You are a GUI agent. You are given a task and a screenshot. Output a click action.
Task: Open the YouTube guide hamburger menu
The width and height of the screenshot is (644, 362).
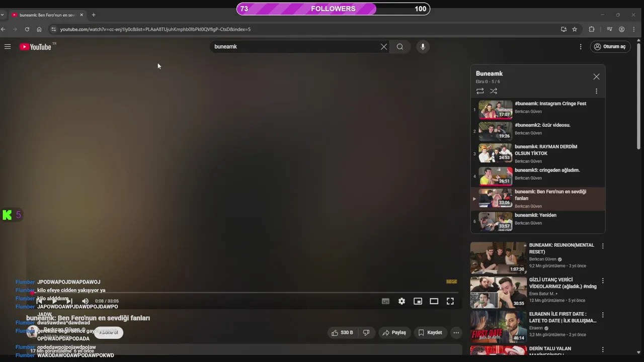(x=8, y=47)
